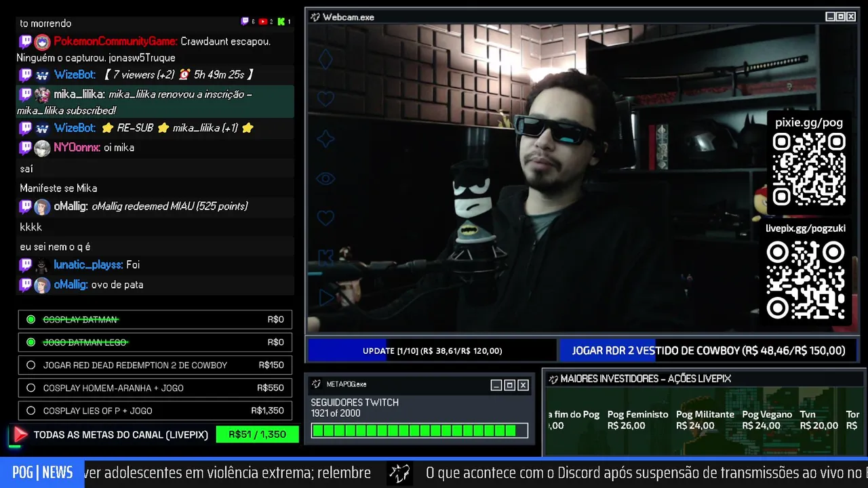Viewport: 868px width, 488px height.
Task: Click the QR code under pixie.gg/pog
Action: click(809, 169)
